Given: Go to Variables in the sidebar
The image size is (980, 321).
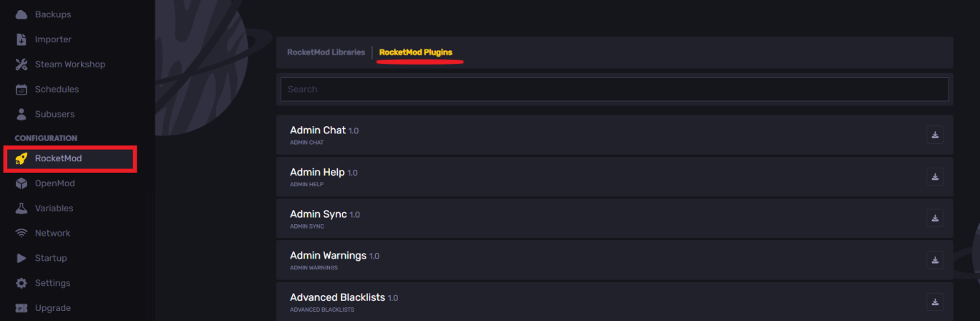Looking at the screenshot, I should [x=44, y=209].
